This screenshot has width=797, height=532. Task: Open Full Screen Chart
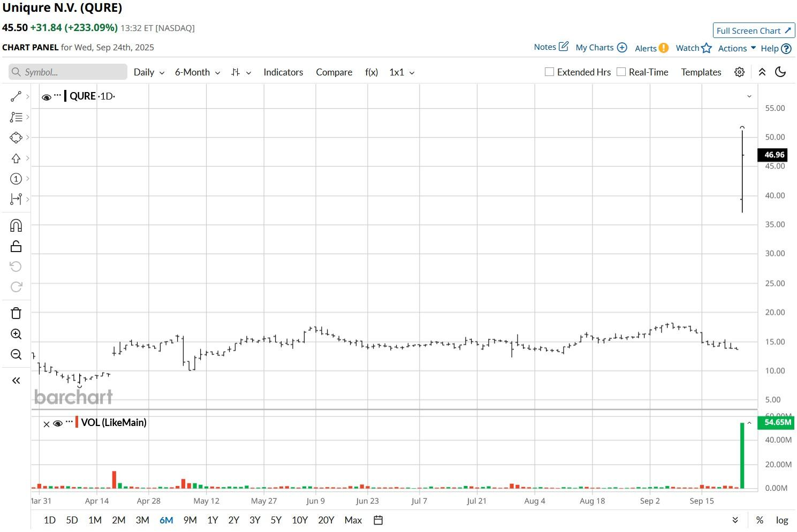coord(754,31)
